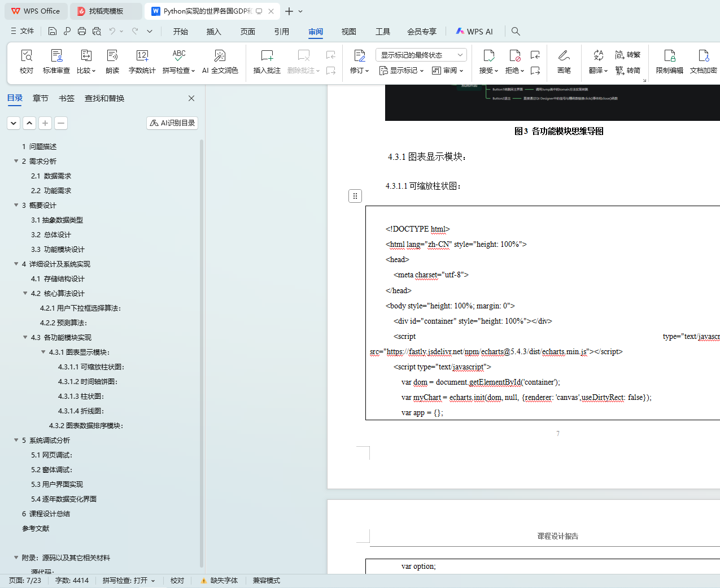The width and height of the screenshot is (720, 588).
Task: Click 校对 in the status bar
Action: pos(177,581)
